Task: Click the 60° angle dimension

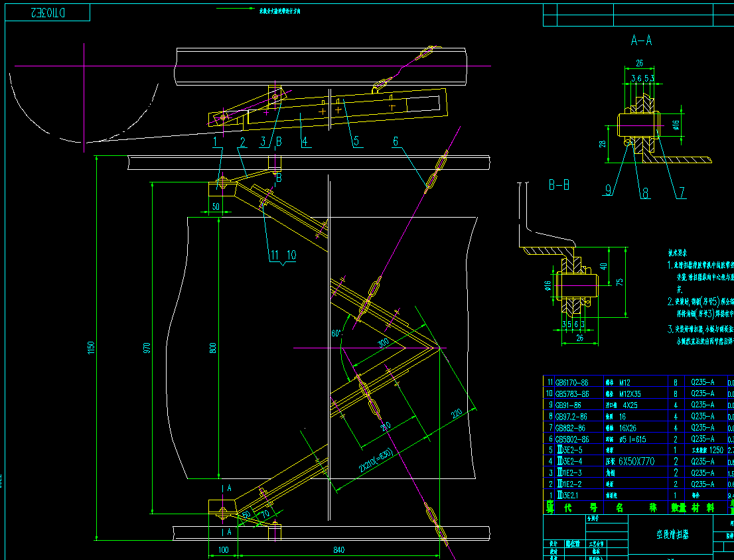Action: [x=336, y=333]
